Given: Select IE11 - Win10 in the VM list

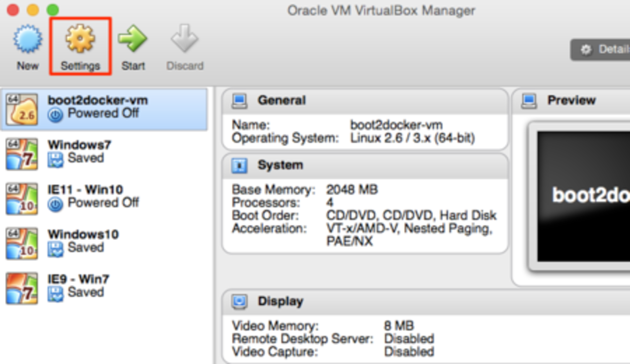Looking at the screenshot, I should [104, 199].
